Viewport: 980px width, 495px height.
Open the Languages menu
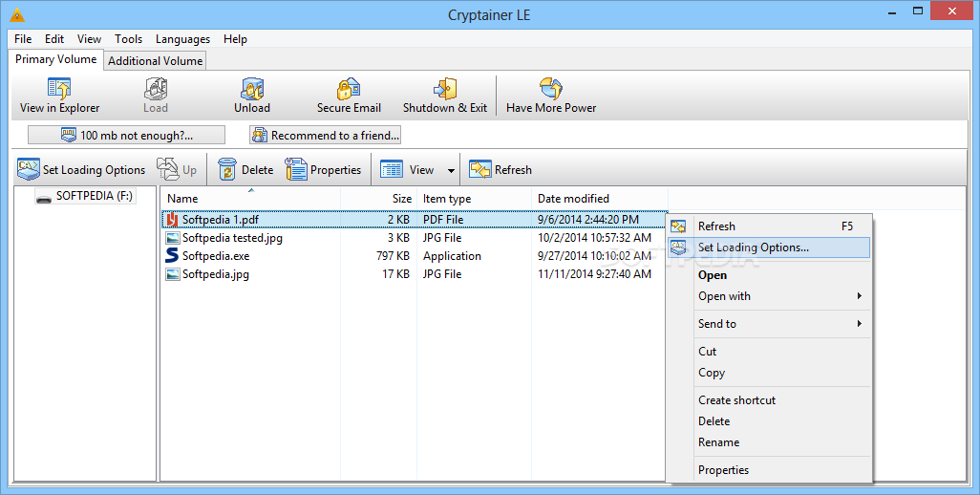(x=182, y=39)
